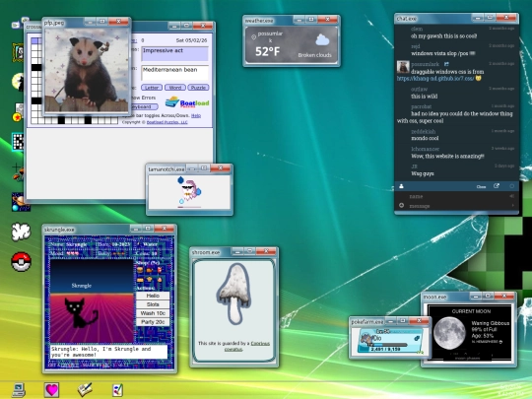The height and width of the screenshot is (399, 532).
Task: Open chat in external popup window
Action: click(497, 186)
